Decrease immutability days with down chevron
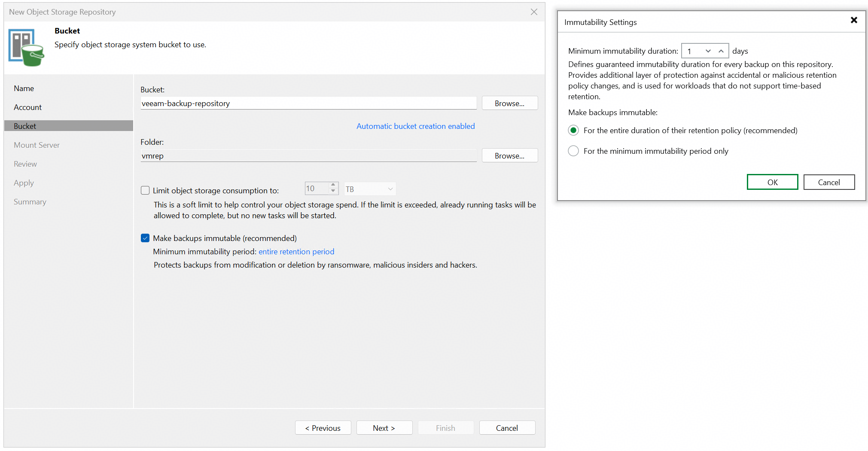The height and width of the screenshot is (451, 868). 708,51
